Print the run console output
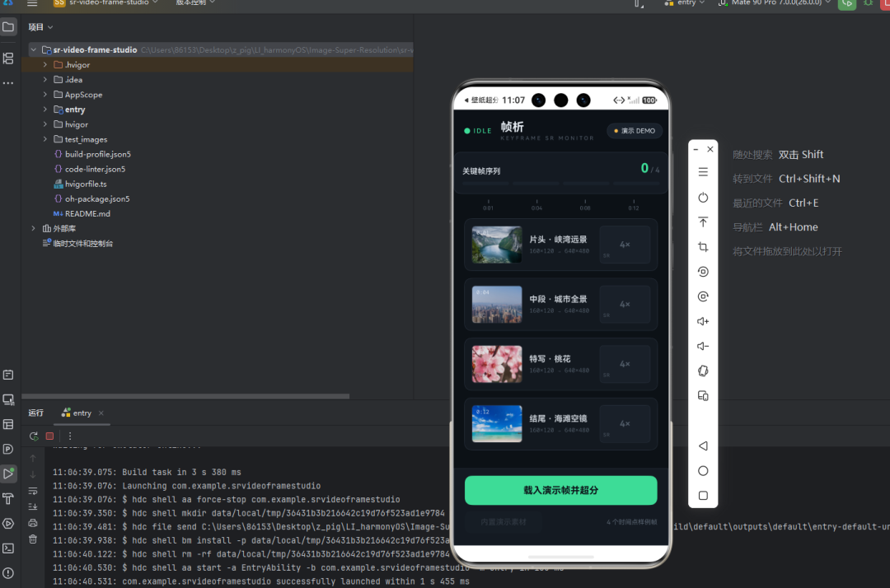This screenshot has height=588, width=890. (x=33, y=523)
